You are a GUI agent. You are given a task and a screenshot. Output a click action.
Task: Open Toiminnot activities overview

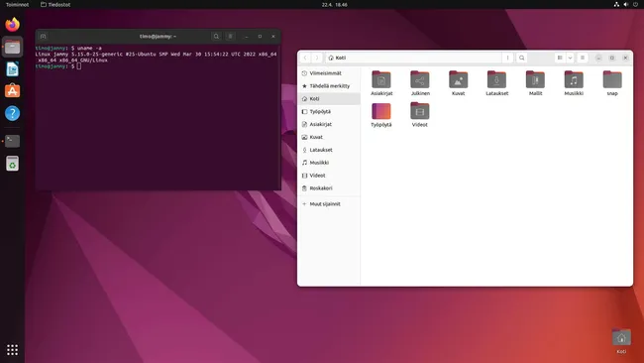[17, 5]
